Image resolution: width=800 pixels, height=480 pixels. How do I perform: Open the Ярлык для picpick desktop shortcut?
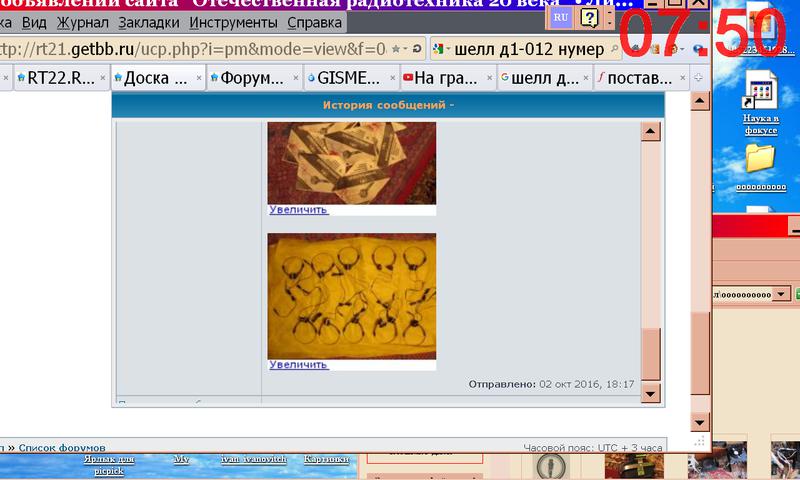(109, 465)
